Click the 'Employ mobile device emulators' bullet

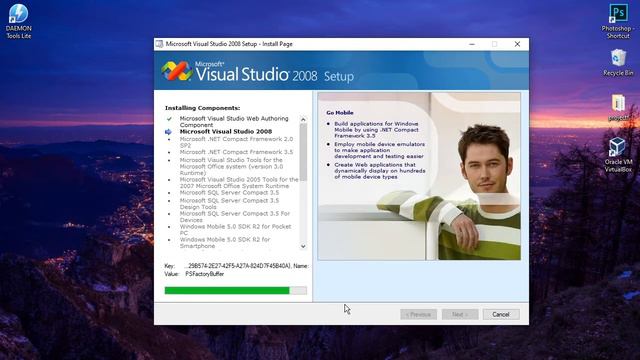379,150
